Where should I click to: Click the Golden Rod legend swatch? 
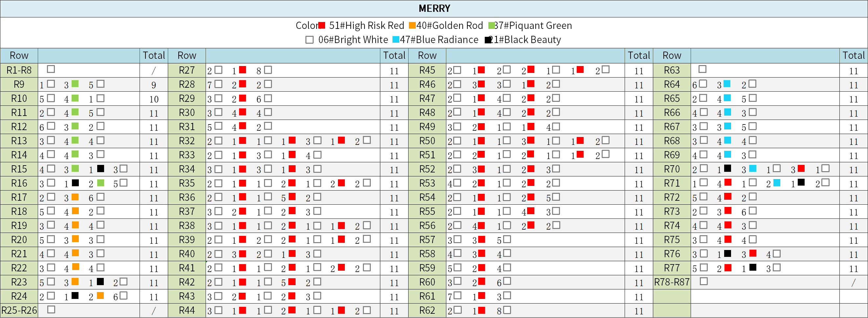click(x=412, y=25)
